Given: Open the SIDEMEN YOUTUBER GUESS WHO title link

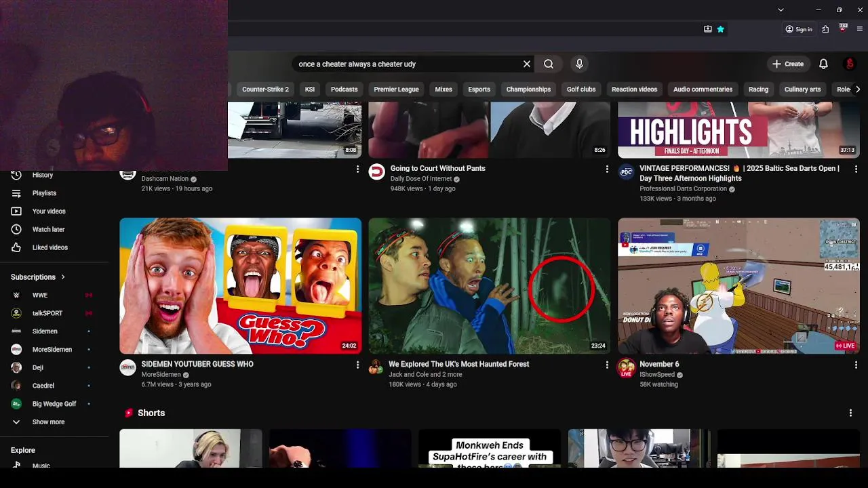Looking at the screenshot, I should [x=197, y=364].
